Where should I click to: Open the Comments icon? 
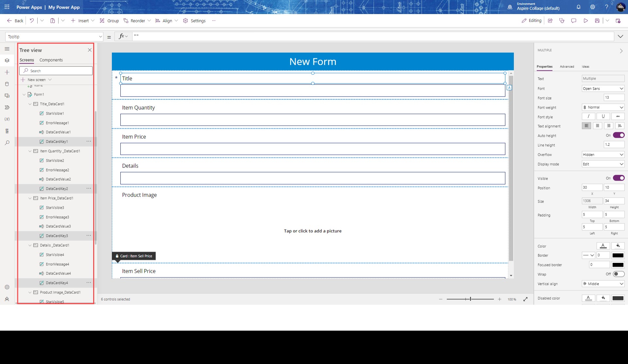(x=573, y=21)
